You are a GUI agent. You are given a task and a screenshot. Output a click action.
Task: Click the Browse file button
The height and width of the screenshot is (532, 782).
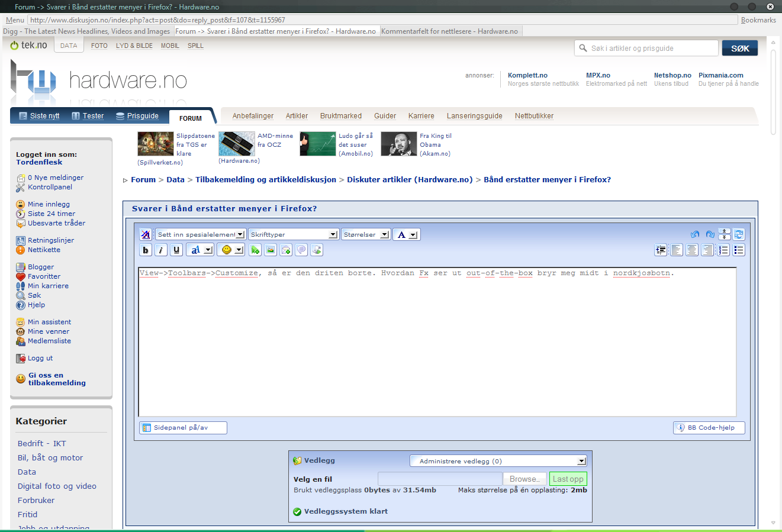(525, 479)
